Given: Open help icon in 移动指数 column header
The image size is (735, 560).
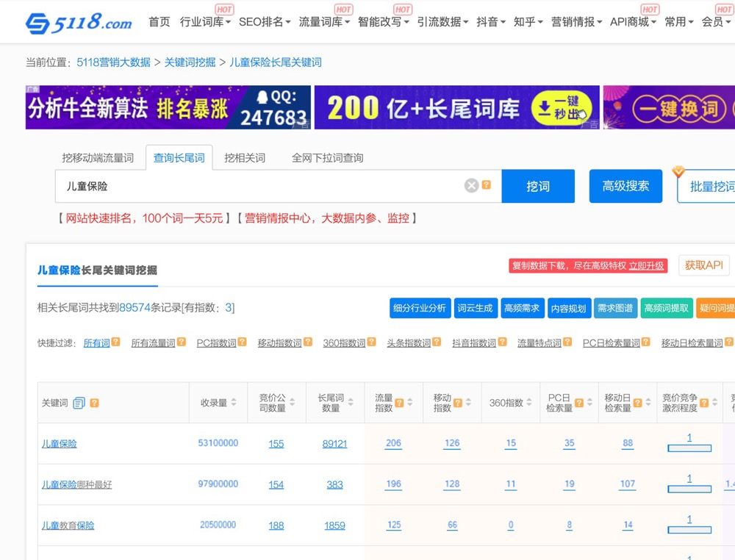Looking at the screenshot, I should click(x=458, y=403).
